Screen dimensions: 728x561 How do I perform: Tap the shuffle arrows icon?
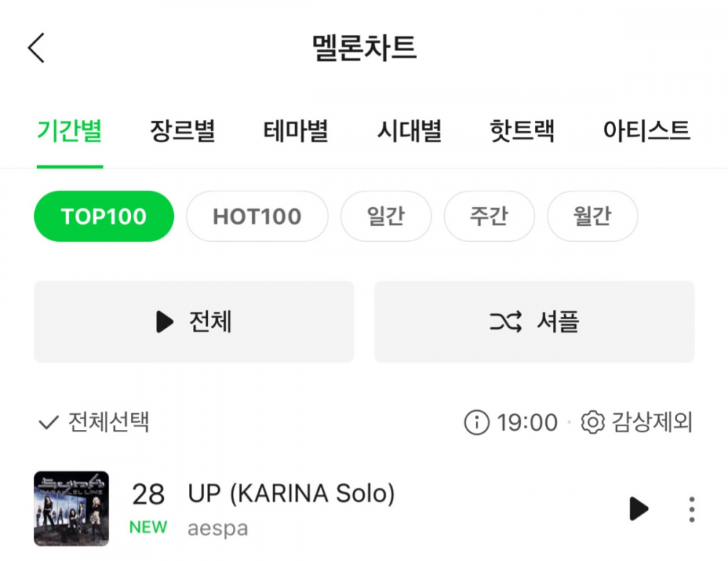506,321
